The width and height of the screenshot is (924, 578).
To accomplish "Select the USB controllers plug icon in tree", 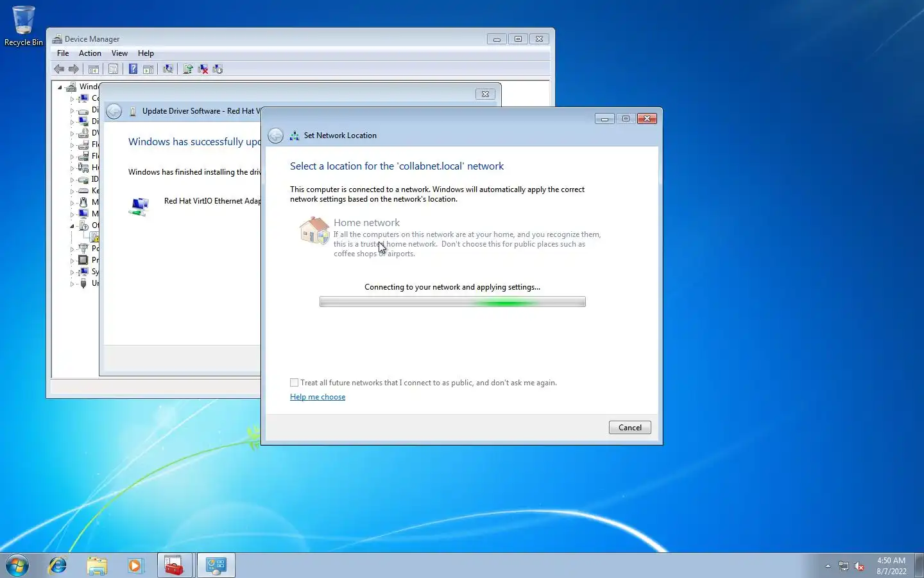I will [83, 283].
